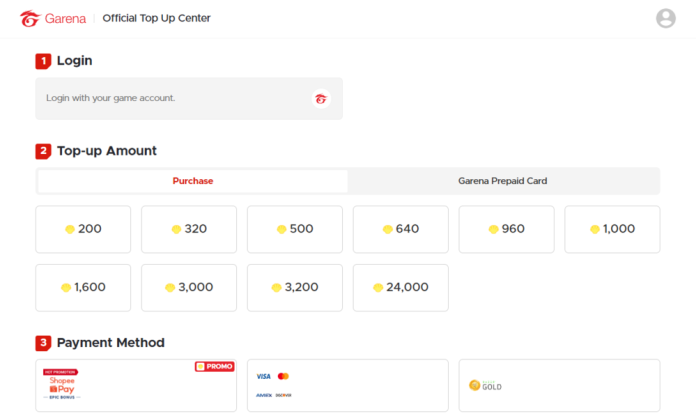696x418 pixels.
Task: Select the 200 diamonds top-up amount
Action: [83, 229]
